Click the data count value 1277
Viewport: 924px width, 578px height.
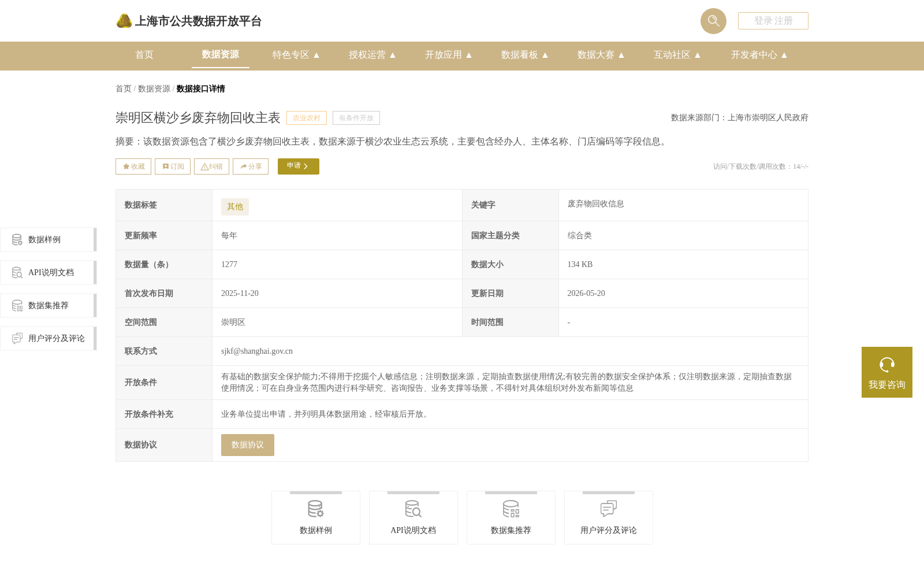[229, 265]
